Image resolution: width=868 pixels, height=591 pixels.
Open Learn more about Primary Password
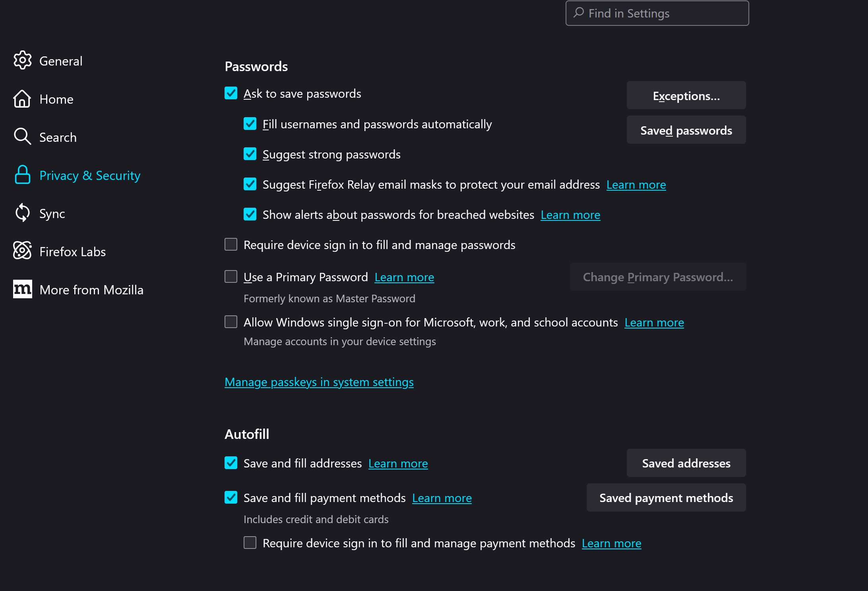[x=404, y=277]
